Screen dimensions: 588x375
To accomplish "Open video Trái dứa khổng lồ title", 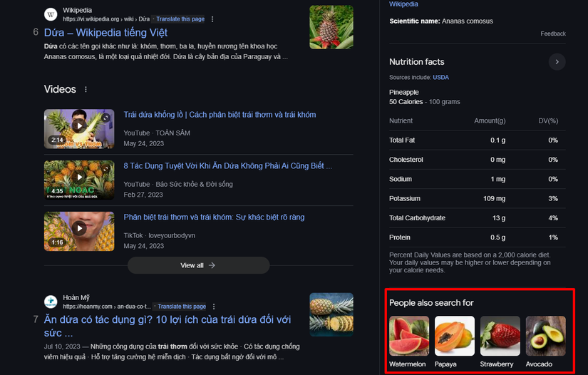I will click(220, 115).
